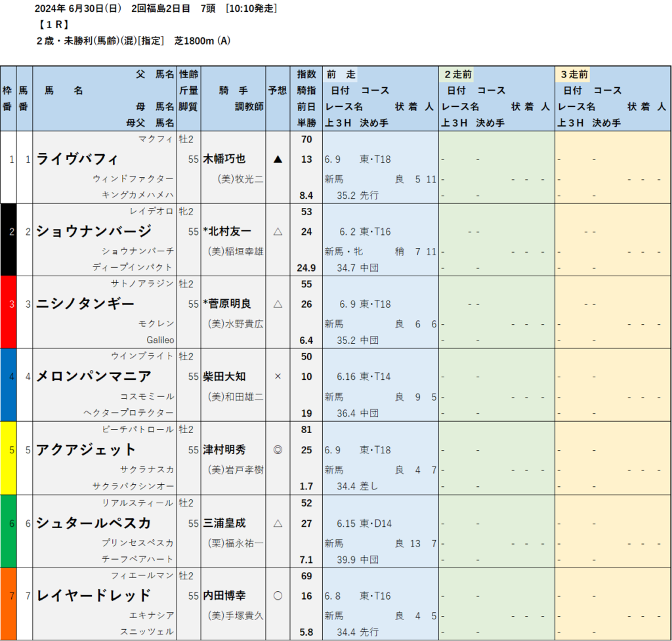
Task: Click sire name ビーチパトロール
Action: pyautogui.click(x=138, y=429)
